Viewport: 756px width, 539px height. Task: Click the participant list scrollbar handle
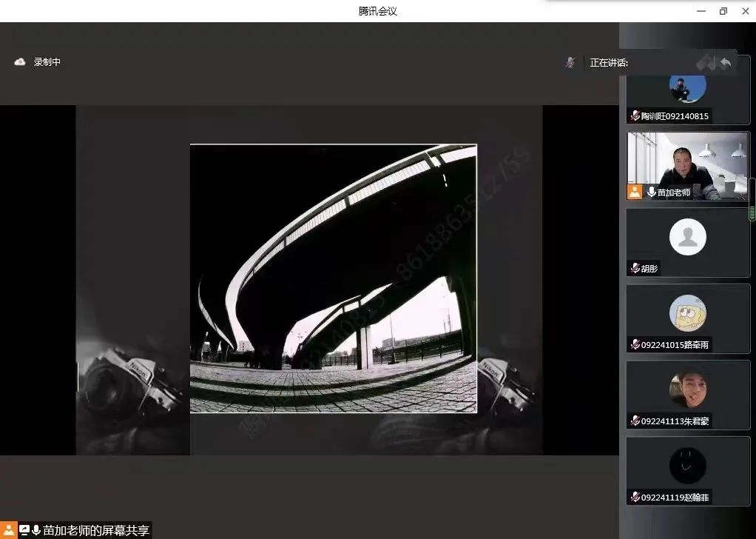coord(752,201)
